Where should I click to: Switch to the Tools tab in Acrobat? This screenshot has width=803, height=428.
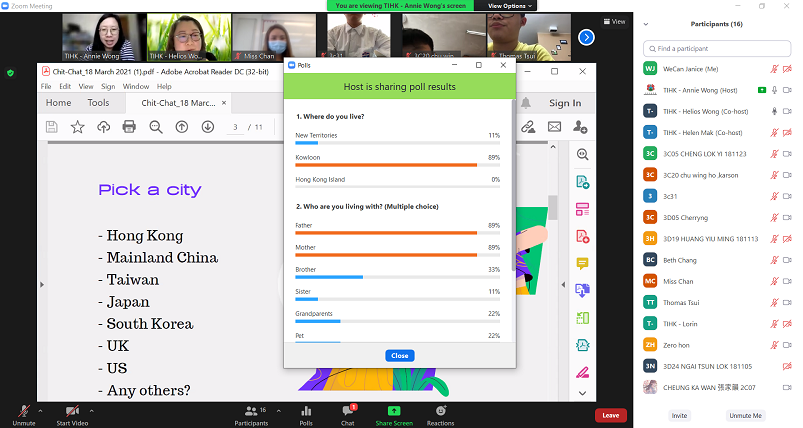pos(98,103)
